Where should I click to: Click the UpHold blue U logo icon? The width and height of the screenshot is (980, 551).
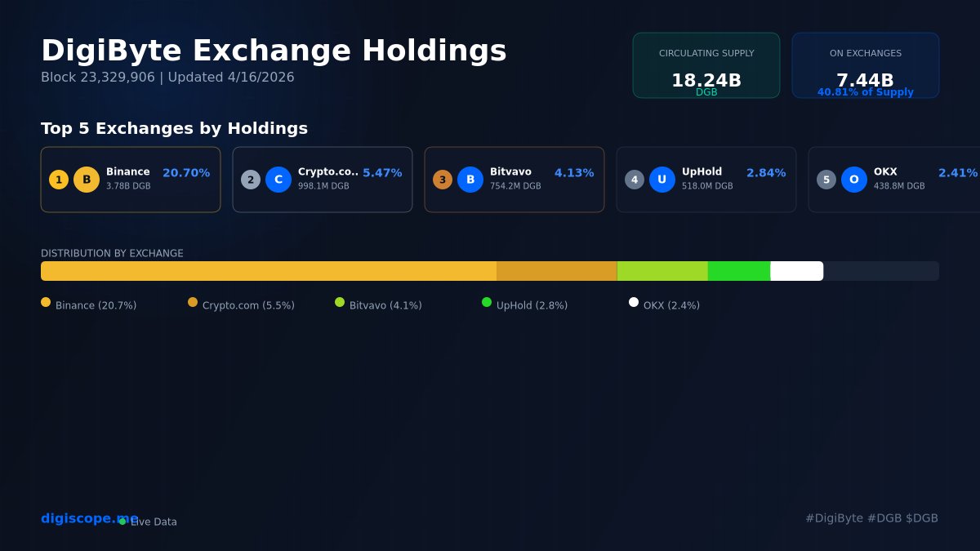[662, 180]
